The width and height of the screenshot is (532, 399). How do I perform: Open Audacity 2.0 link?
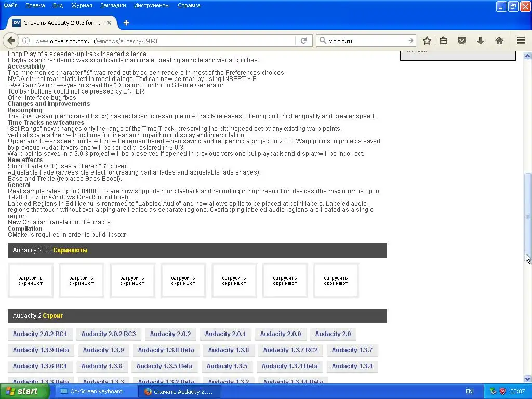(333, 334)
